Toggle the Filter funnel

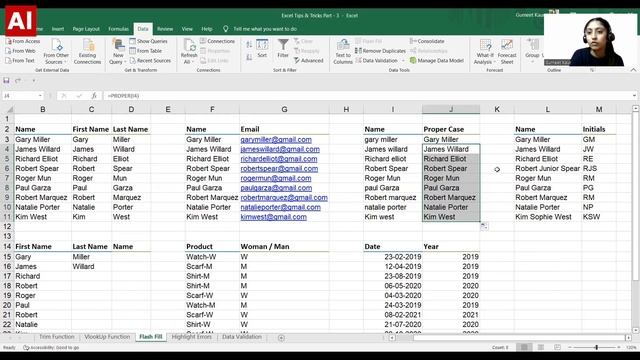click(283, 48)
